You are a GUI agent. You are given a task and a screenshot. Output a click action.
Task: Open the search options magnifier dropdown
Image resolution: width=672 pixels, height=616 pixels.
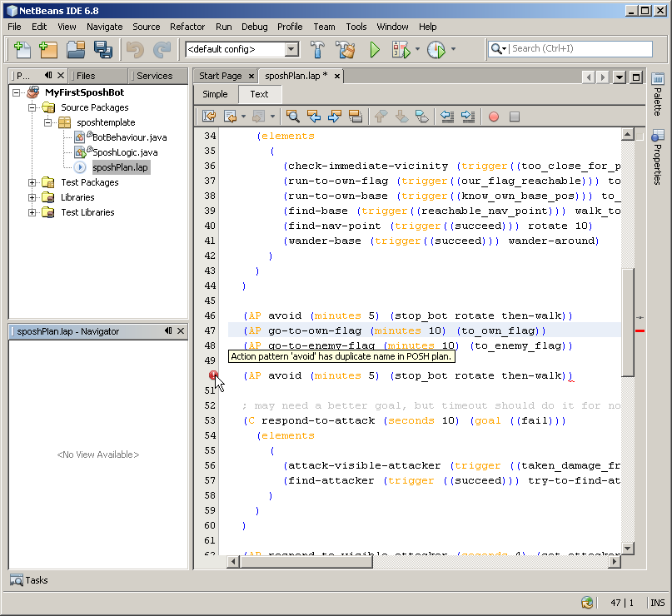coord(499,49)
